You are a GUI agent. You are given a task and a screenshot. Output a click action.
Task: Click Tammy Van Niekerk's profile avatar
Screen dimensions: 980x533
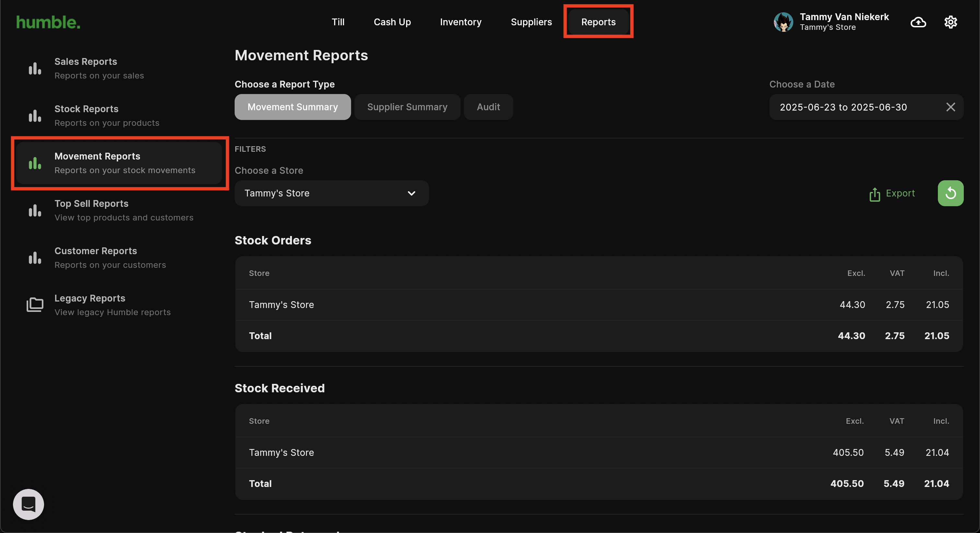783,22
